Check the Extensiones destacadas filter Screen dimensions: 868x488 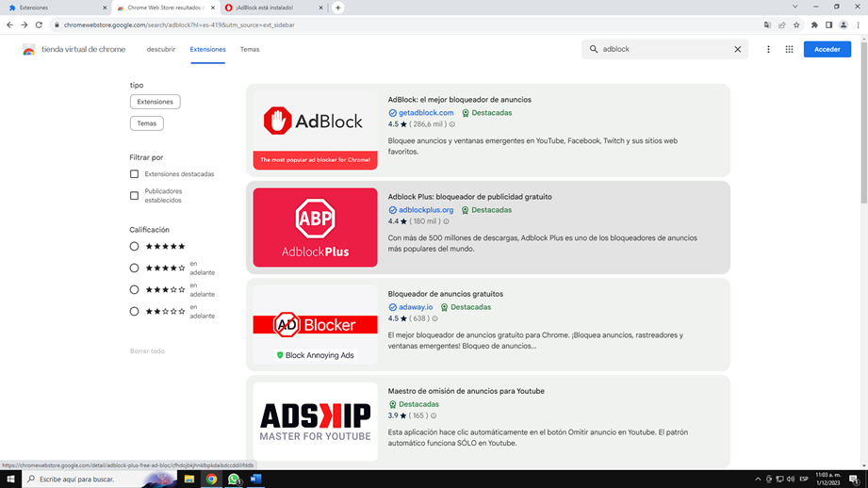click(134, 173)
